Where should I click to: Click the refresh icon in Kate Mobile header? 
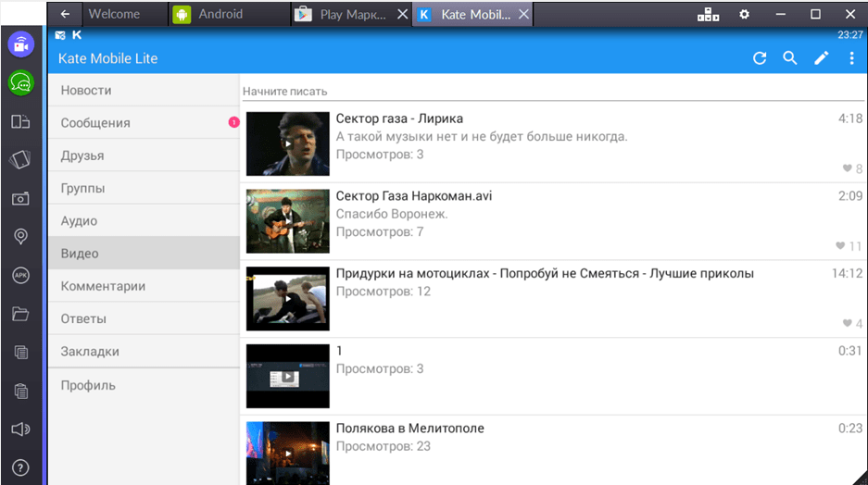pos(760,58)
